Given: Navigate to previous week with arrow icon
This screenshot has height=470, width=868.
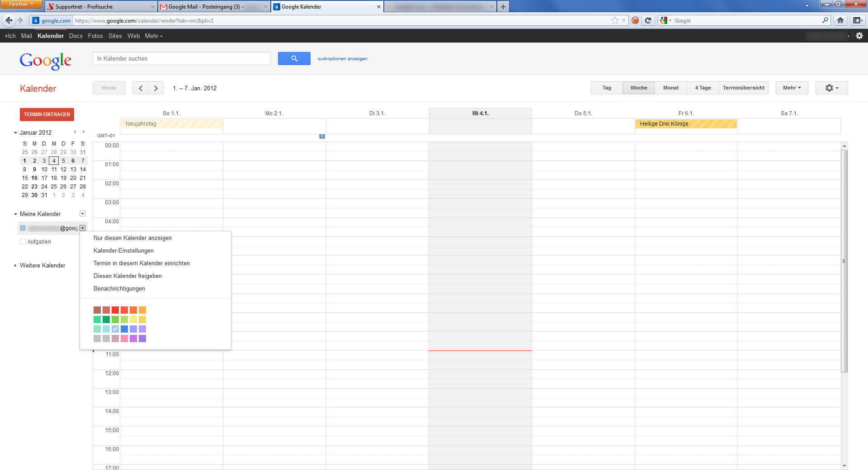Looking at the screenshot, I should [x=140, y=88].
